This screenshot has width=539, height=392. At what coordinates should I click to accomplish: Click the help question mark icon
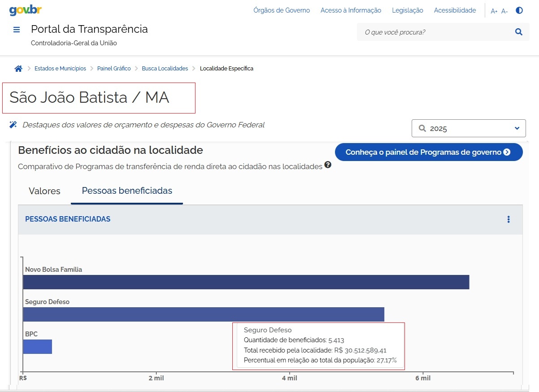[x=328, y=165]
